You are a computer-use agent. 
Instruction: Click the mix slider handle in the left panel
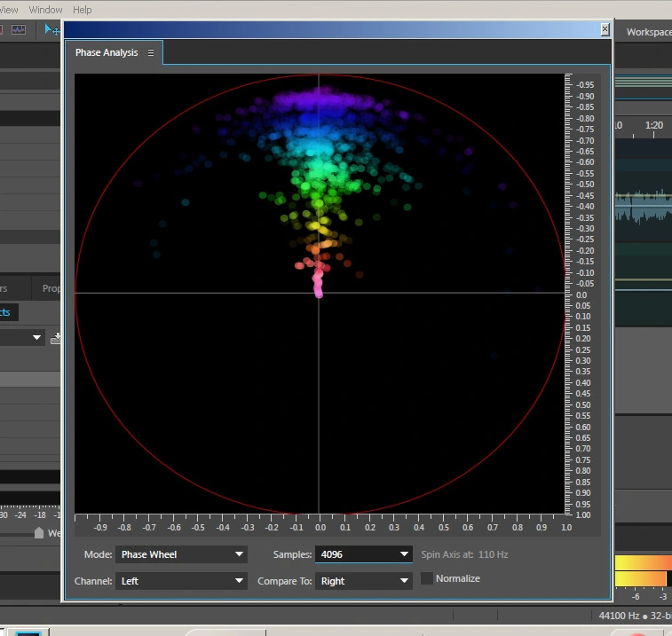coord(39,533)
